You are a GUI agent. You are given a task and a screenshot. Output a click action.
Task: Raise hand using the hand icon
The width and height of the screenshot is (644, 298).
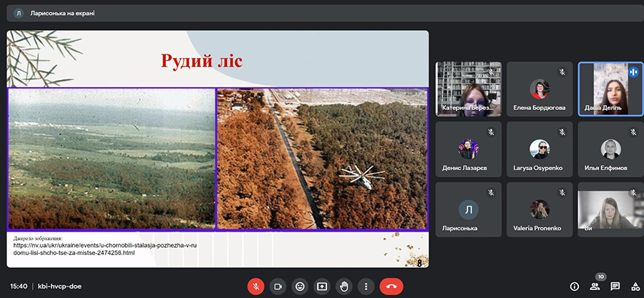(344, 287)
